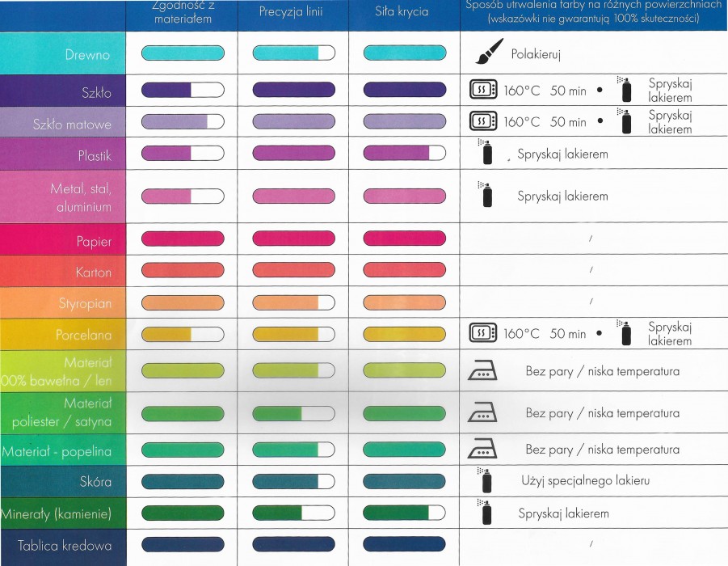Click the spray can icon in the Minerały (kamienie) row
The width and height of the screenshot is (728, 566).
pyautogui.click(x=485, y=512)
